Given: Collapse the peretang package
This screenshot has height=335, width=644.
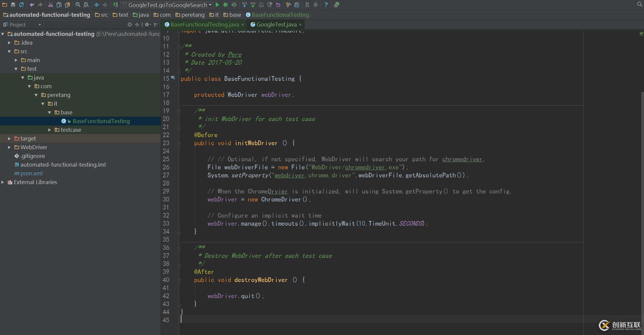Looking at the screenshot, I should click(36, 95).
